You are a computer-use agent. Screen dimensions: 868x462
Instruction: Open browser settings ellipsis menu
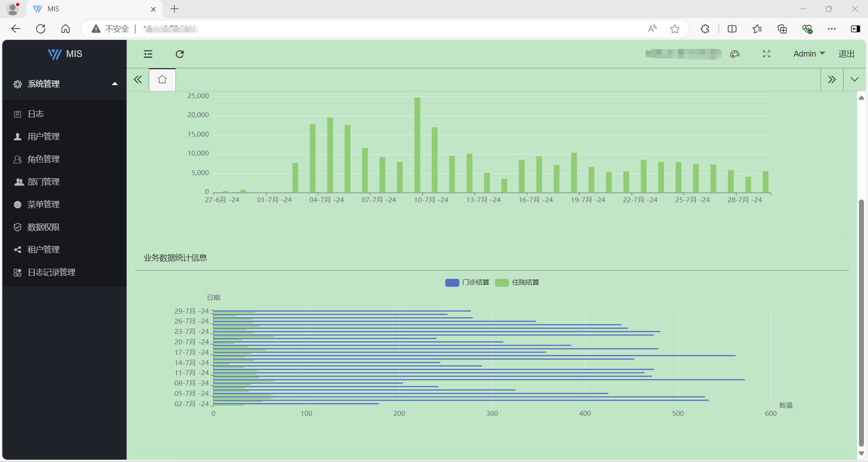pyautogui.click(x=832, y=29)
